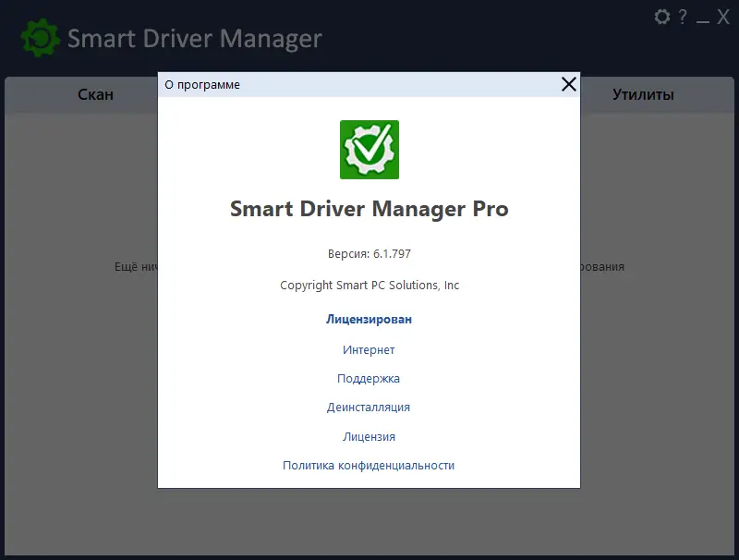Close the О программе dialog
The width and height of the screenshot is (739, 560).
(x=568, y=84)
